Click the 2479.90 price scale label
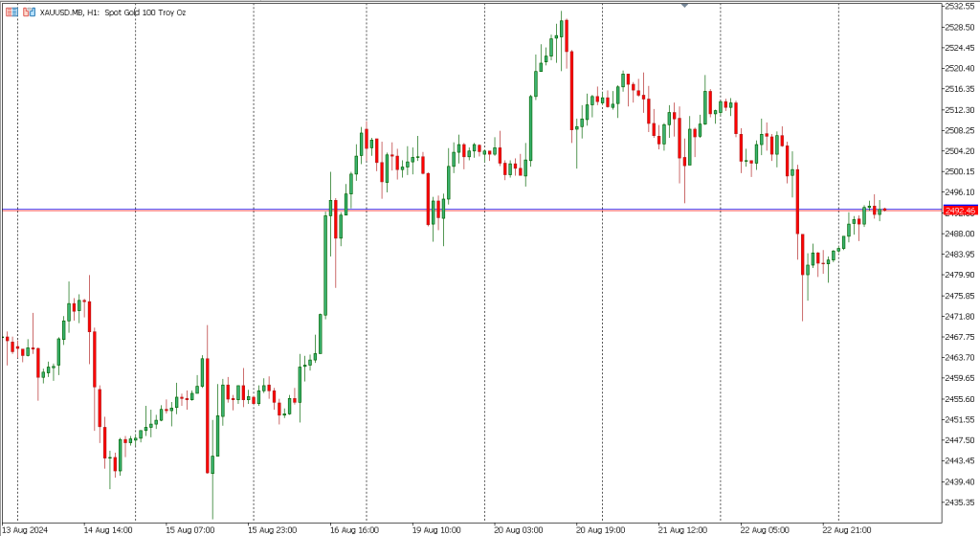 pyautogui.click(x=960, y=275)
